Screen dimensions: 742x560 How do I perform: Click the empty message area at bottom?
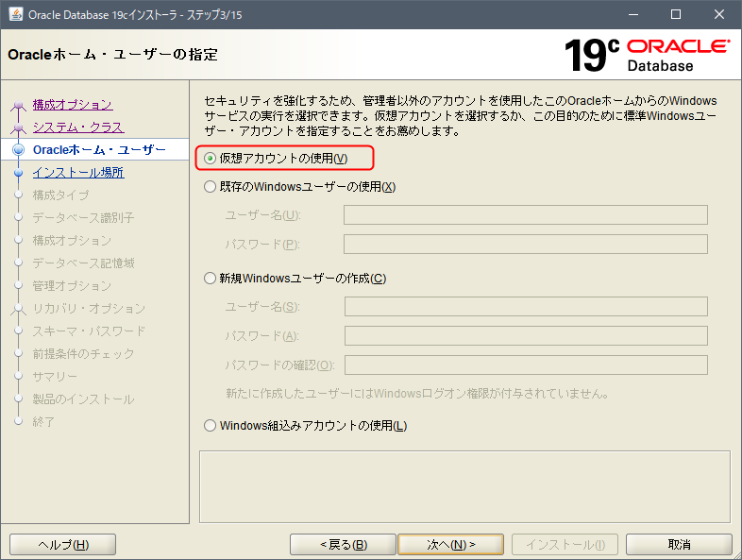[x=464, y=486]
